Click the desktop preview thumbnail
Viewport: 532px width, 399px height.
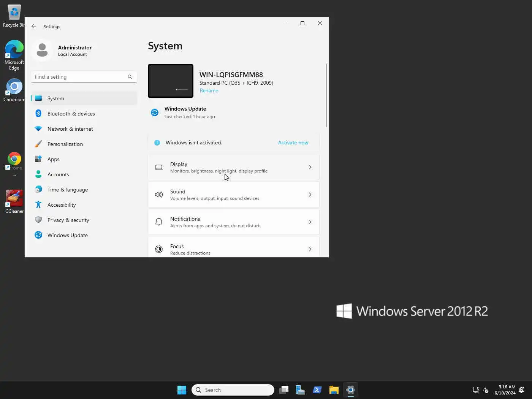click(x=171, y=81)
